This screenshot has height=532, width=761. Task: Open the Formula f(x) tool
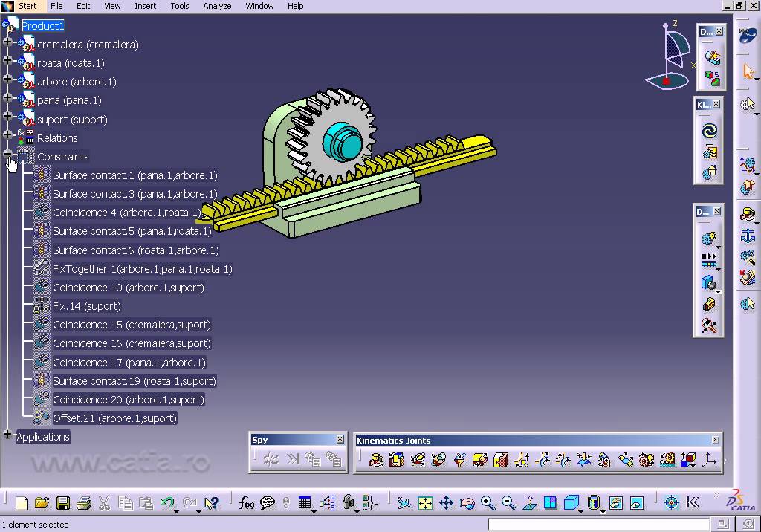point(246,503)
